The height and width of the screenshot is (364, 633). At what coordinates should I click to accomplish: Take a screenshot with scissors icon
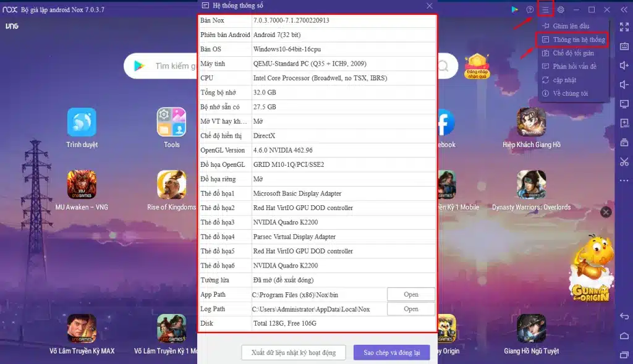pyautogui.click(x=624, y=161)
